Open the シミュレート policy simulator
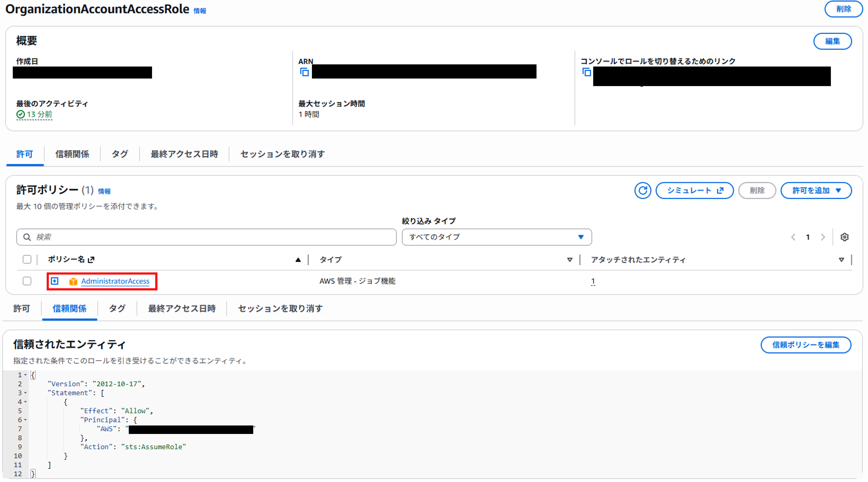The width and height of the screenshot is (868, 482). (x=694, y=191)
